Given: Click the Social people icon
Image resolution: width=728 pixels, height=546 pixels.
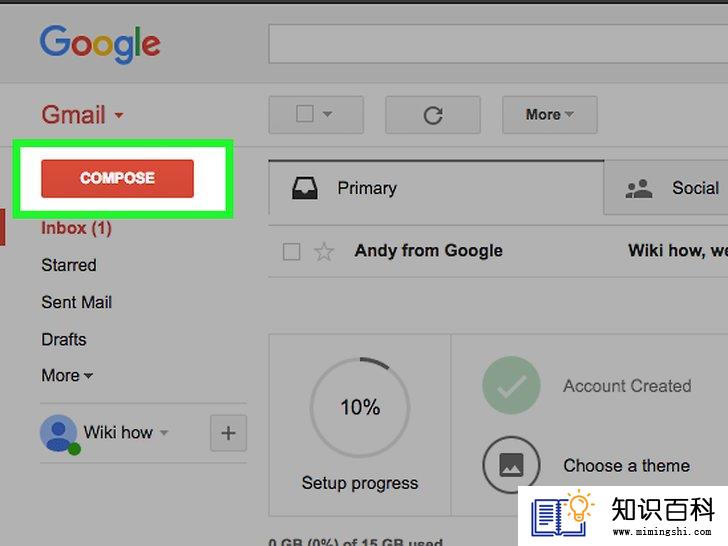Looking at the screenshot, I should point(639,188).
